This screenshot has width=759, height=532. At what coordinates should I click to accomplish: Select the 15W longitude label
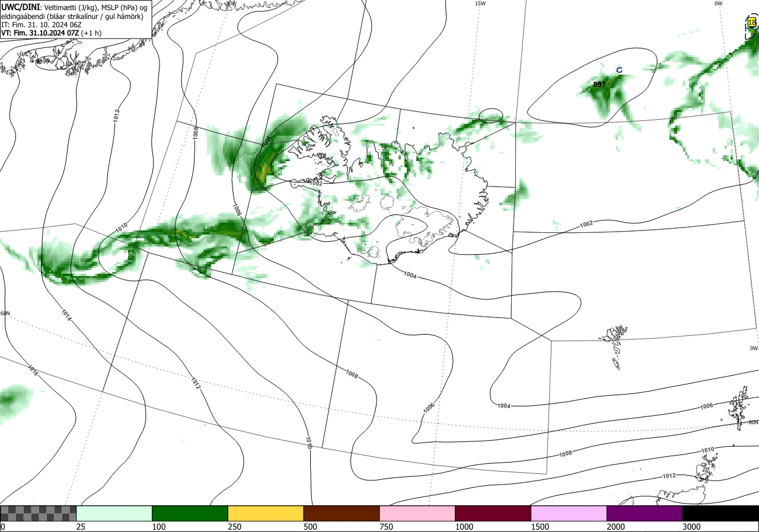480,4
